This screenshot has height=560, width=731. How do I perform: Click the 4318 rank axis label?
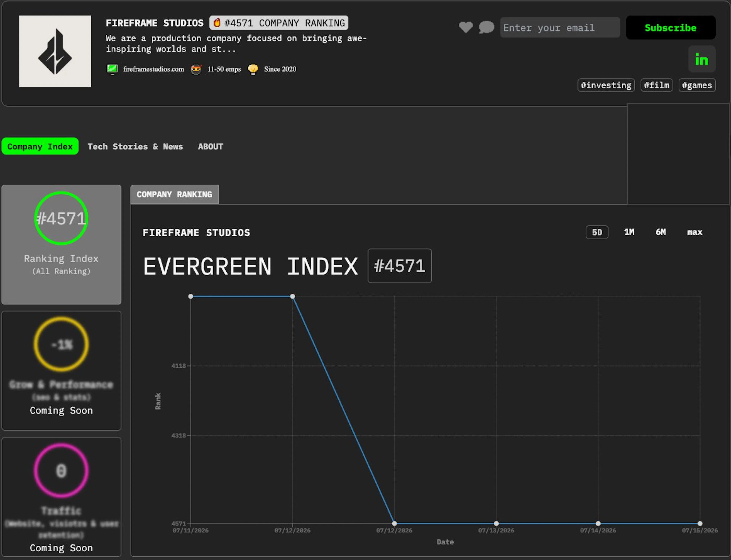point(178,436)
